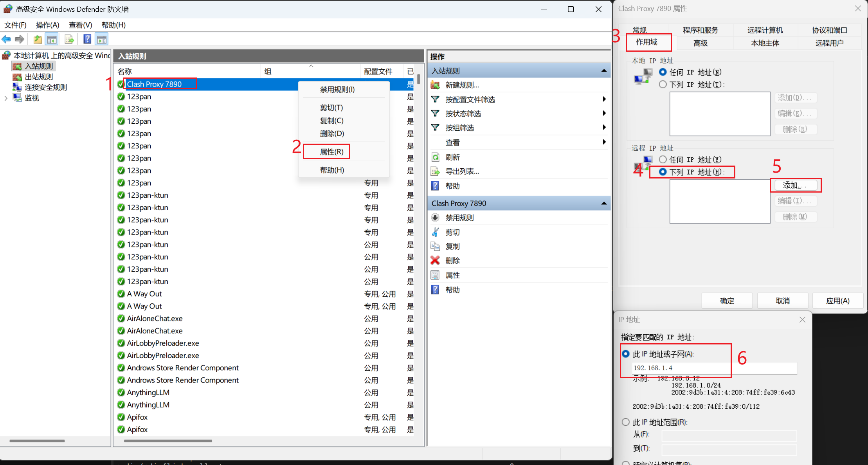Click the New Rule (新建规则) icon
This screenshot has width=868, height=465.
click(435, 85)
